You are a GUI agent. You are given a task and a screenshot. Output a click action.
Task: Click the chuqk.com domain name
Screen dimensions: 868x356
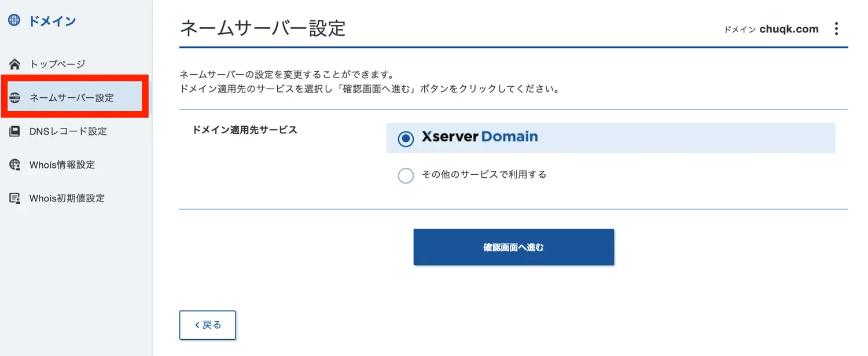pyautogui.click(x=789, y=29)
